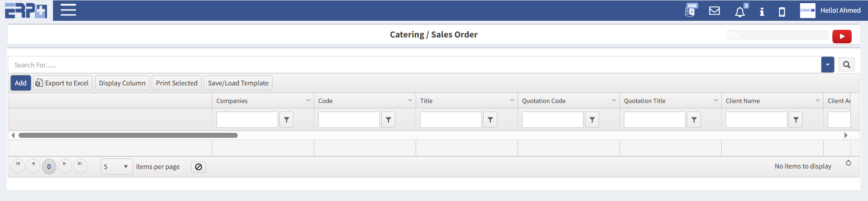
Task: Click the magnifier search button
Action: (847, 65)
